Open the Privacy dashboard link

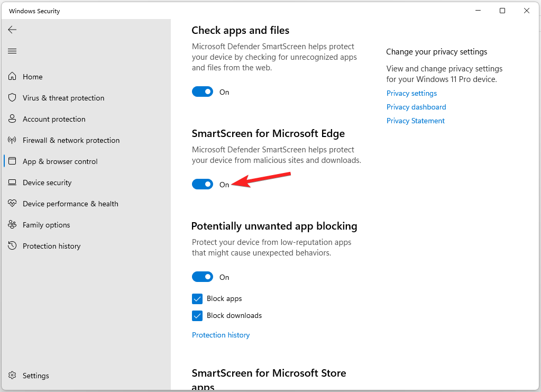point(416,107)
